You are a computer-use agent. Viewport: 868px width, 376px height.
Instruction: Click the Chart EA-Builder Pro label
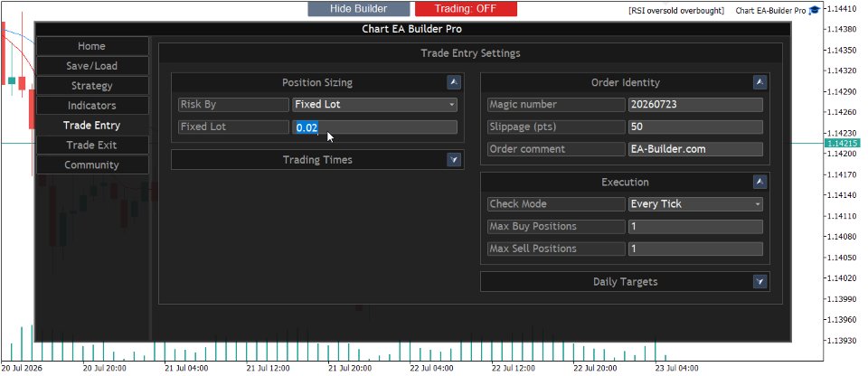pyautogui.click(x=770, y=11)
